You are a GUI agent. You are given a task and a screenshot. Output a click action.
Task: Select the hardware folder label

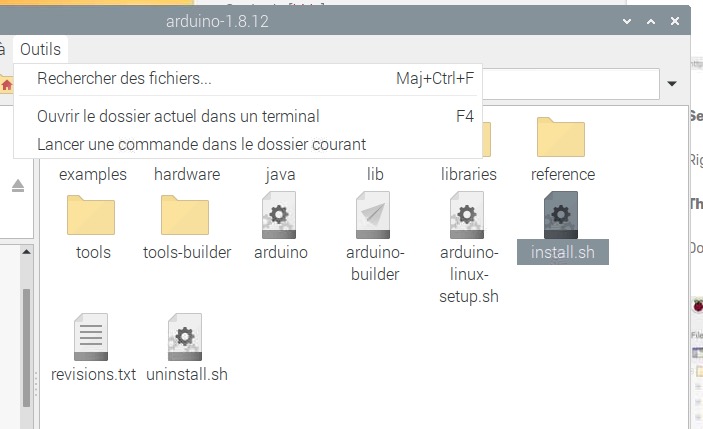pyautogui.click(x=186, y=174)
